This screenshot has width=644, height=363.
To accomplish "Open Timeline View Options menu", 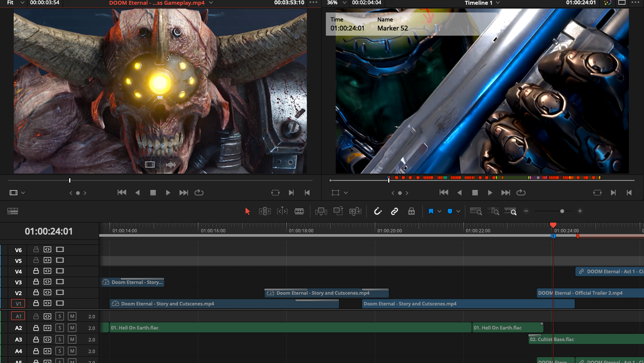I will 13,211.
